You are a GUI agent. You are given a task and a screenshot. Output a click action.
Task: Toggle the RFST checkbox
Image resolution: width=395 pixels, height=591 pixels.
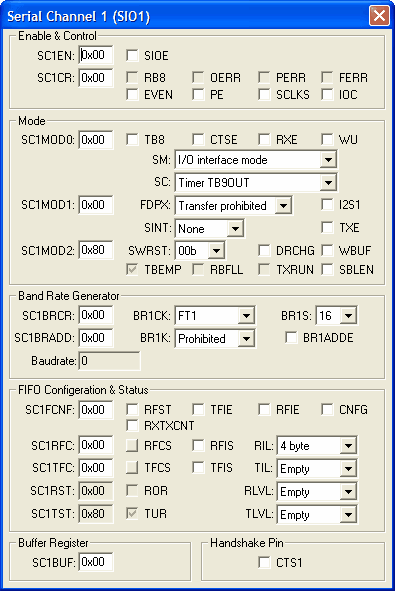tap(132, 409)
